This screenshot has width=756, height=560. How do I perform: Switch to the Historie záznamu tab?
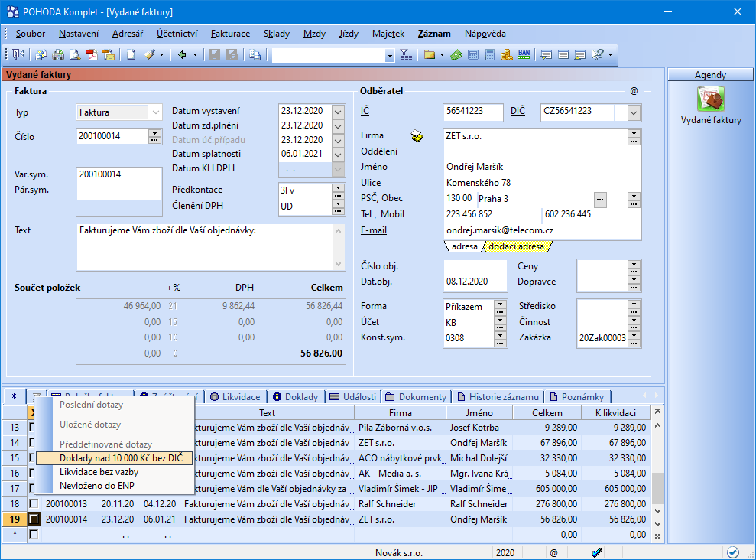(x=498, y=396)
